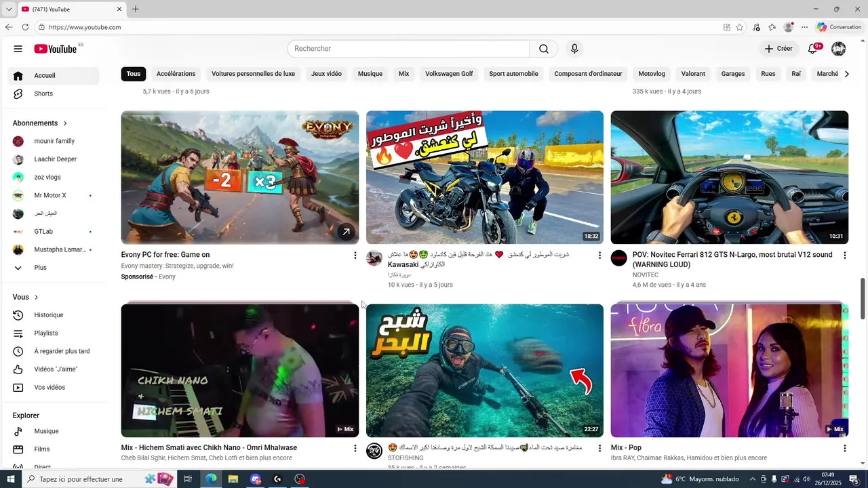Expand the Abonnements section
The width and height of the screenshot is (868, 488).
click(x=40, y=123)
